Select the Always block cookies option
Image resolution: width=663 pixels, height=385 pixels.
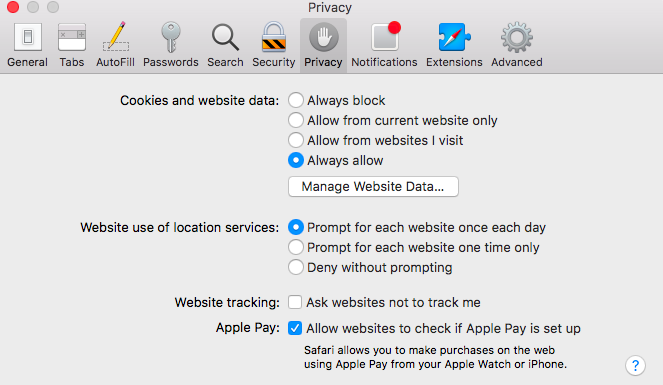point(296,100)
